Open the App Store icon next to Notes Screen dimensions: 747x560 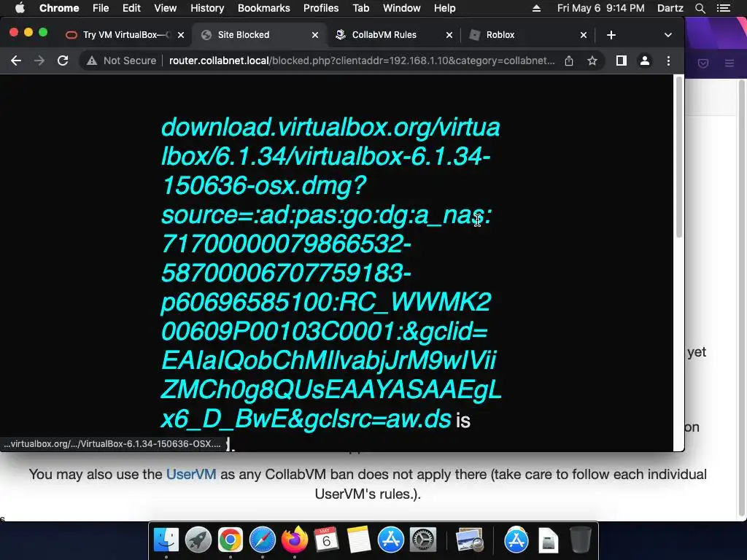click(x=391, y=540)
